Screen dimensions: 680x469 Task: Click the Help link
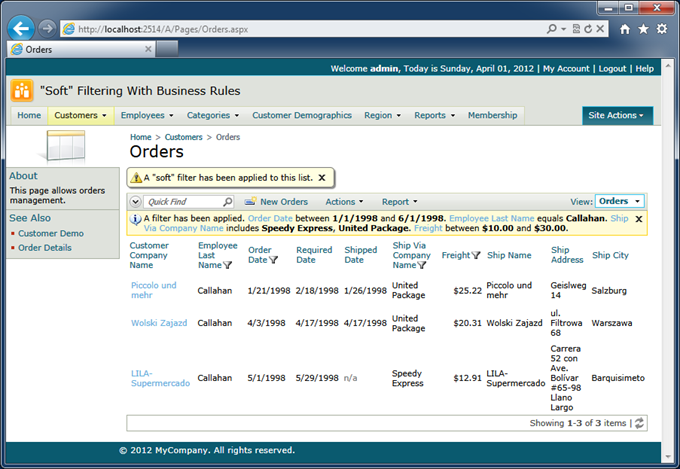644,69
